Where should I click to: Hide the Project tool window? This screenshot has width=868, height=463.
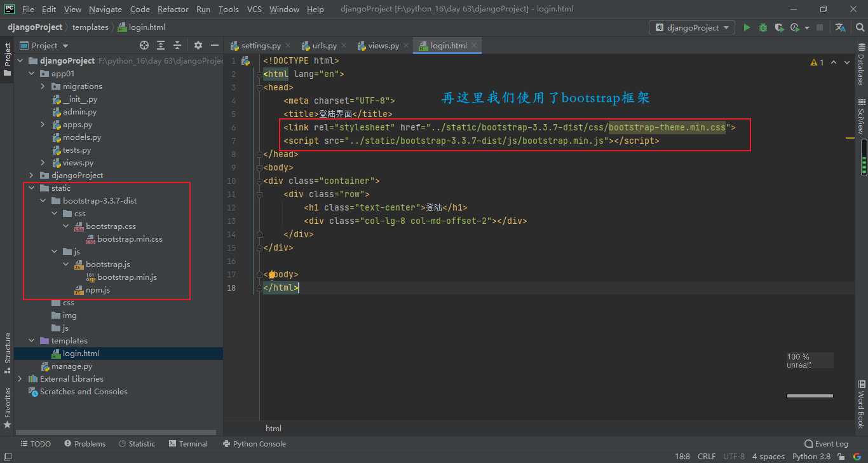click(x=215, y=45)
